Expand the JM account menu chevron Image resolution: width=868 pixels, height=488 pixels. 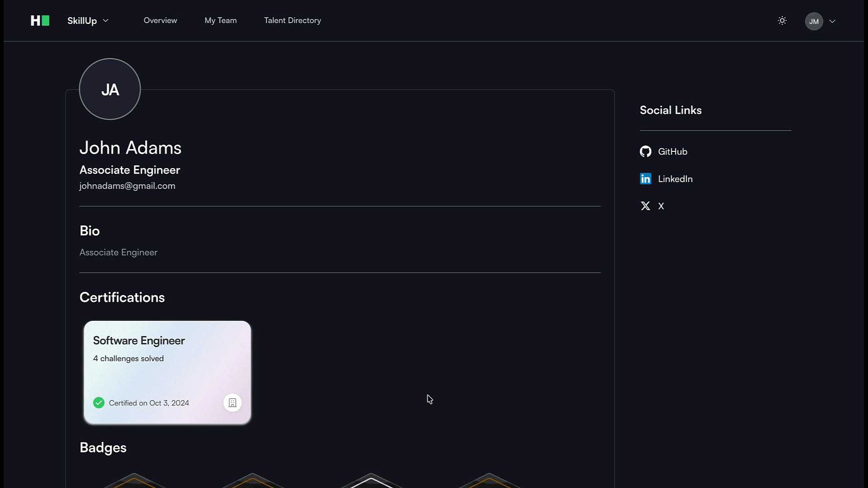(832, 21)
